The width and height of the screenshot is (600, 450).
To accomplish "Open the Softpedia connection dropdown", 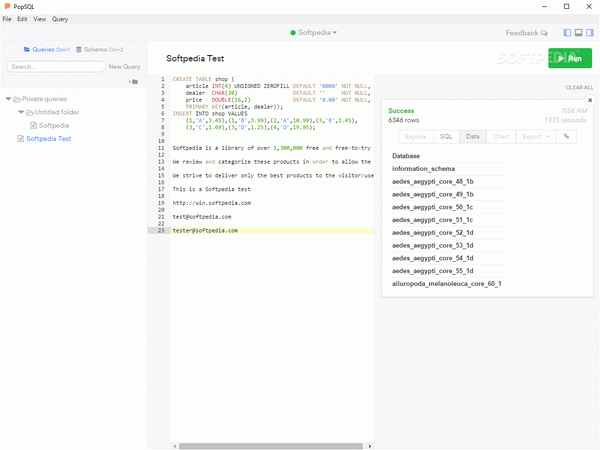I will click(314, 33).
